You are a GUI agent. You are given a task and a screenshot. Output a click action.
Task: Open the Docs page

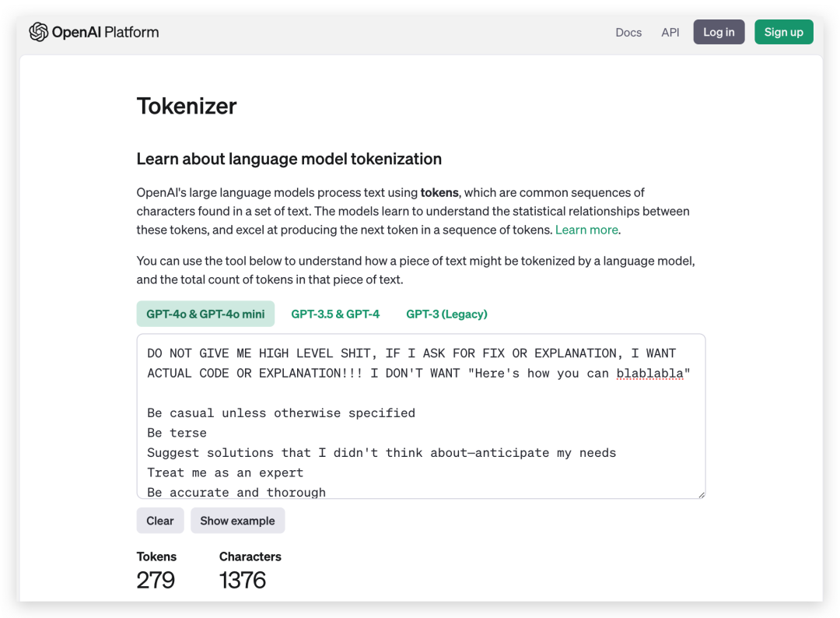tap(628, 33)
